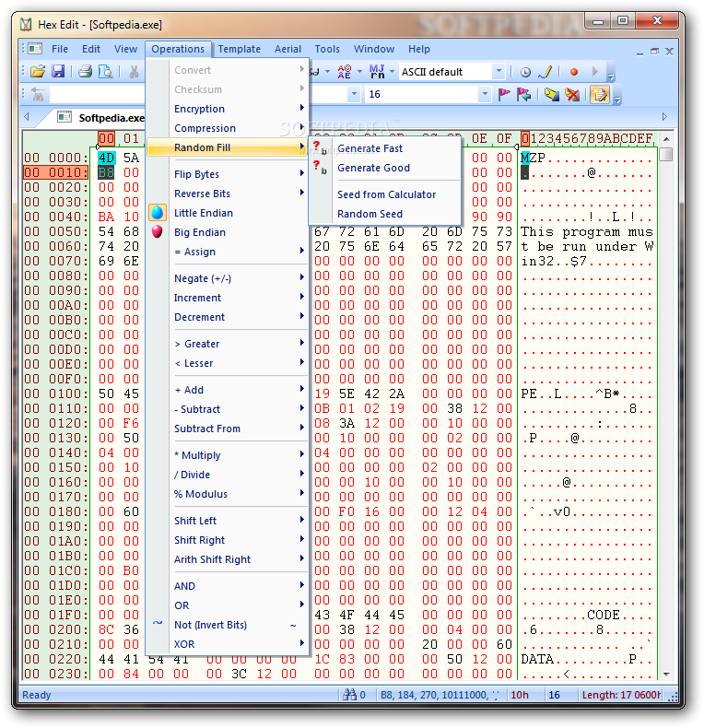Save the file using the floppy disk icon
The width and height of the screenshot is (704, 728).
(58, 72)
